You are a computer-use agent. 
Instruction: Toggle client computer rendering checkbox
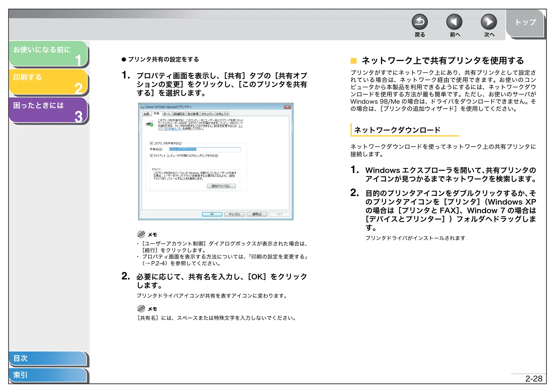[151, 156]
